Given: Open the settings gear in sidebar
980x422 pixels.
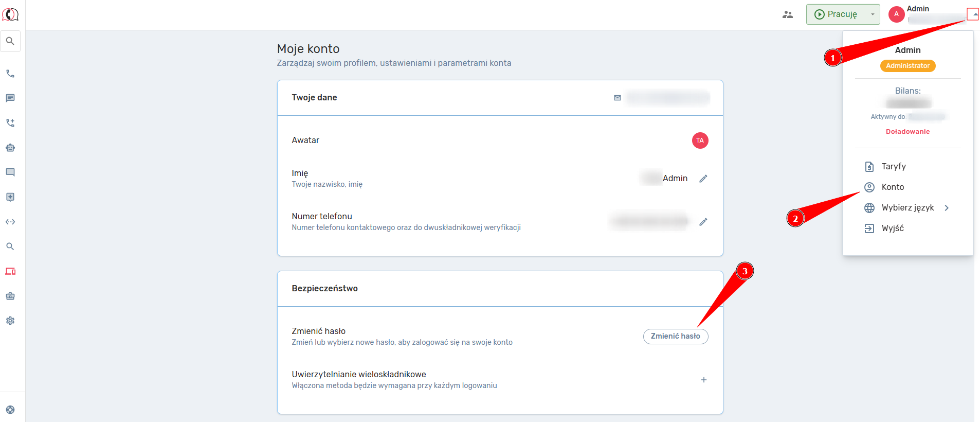Looking at the screenshot, I should pyautogui.click(x=10, y=321).
